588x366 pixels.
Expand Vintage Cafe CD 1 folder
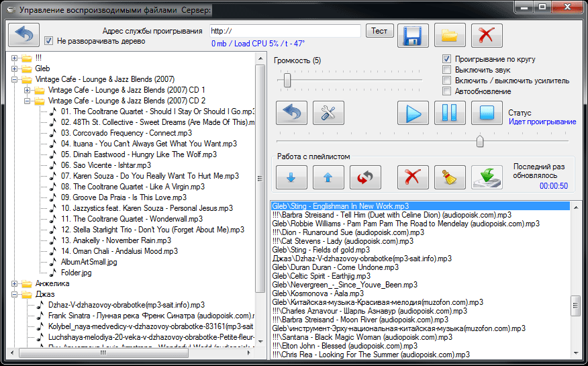coord(27,90)
